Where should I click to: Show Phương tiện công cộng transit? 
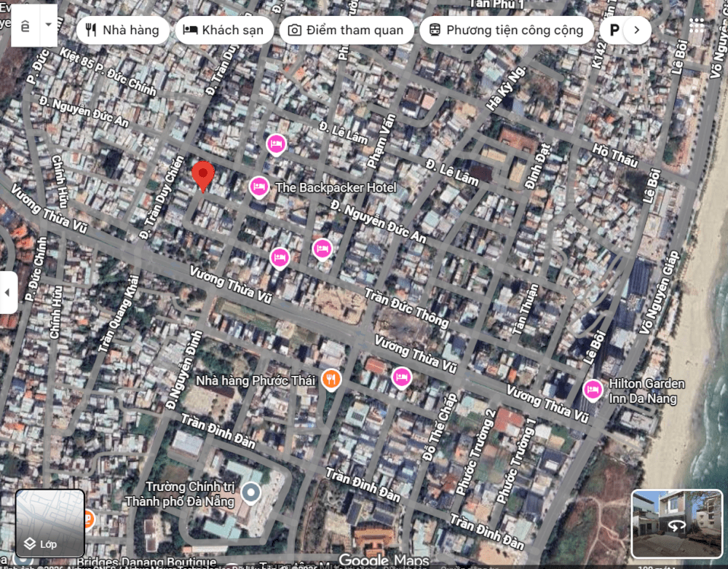[506, 30]
